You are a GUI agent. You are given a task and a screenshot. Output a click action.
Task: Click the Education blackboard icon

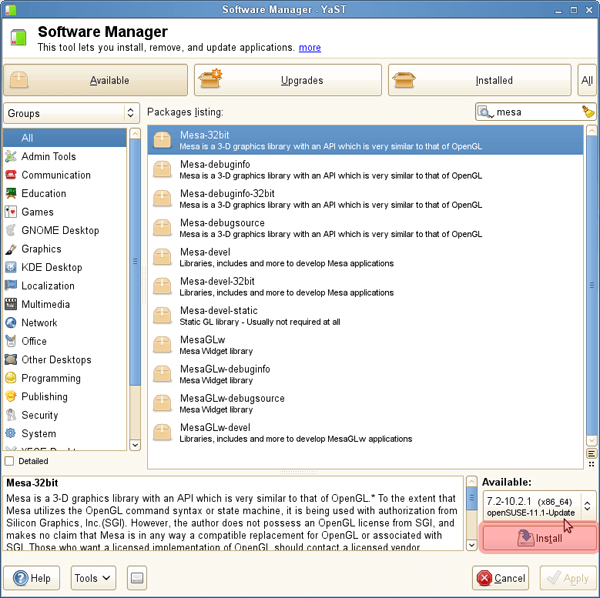click(11, 193)
